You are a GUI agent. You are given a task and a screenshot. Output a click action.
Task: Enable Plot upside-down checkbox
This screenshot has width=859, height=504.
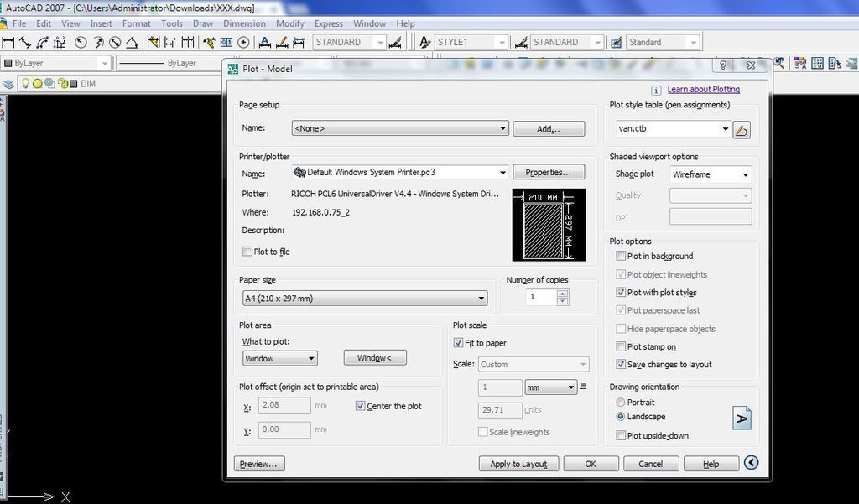point(621,435)
